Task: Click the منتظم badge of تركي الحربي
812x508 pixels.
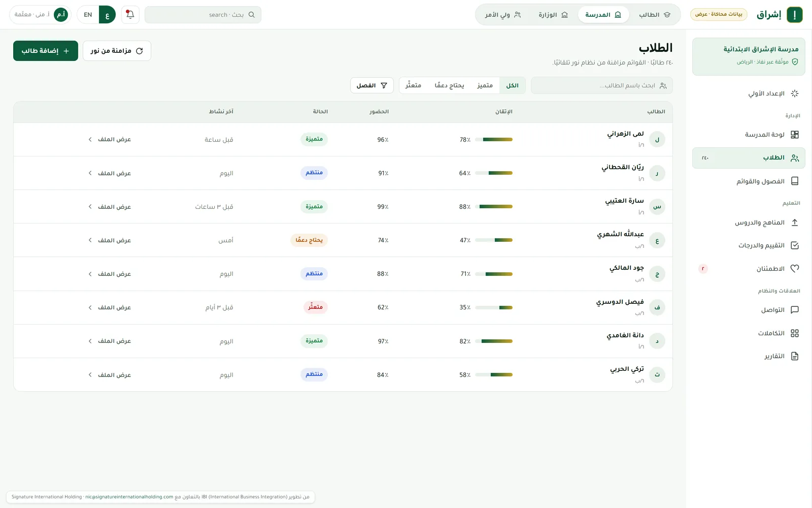Action: click(x=314, y=374)
